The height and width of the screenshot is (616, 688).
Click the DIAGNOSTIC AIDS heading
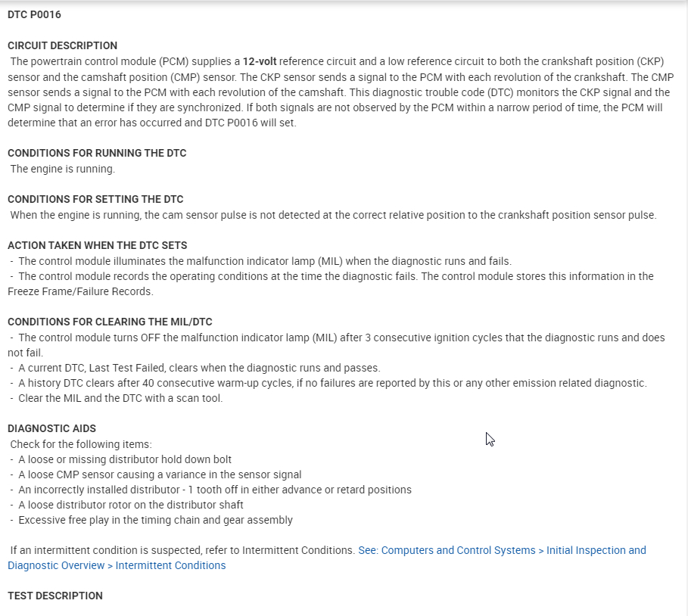(x=51, y=428)
